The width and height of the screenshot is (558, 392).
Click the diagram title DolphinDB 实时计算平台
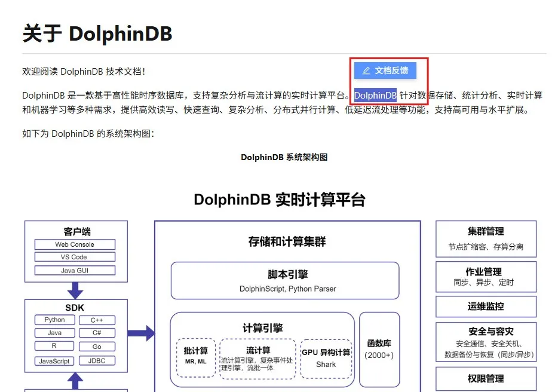280,200
